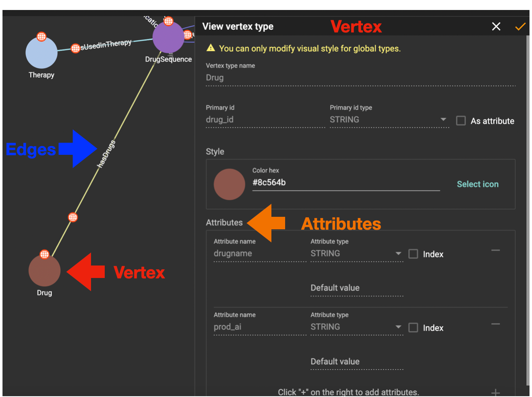Toggle the Index checkbox for drugname

(x=413, y=254)
